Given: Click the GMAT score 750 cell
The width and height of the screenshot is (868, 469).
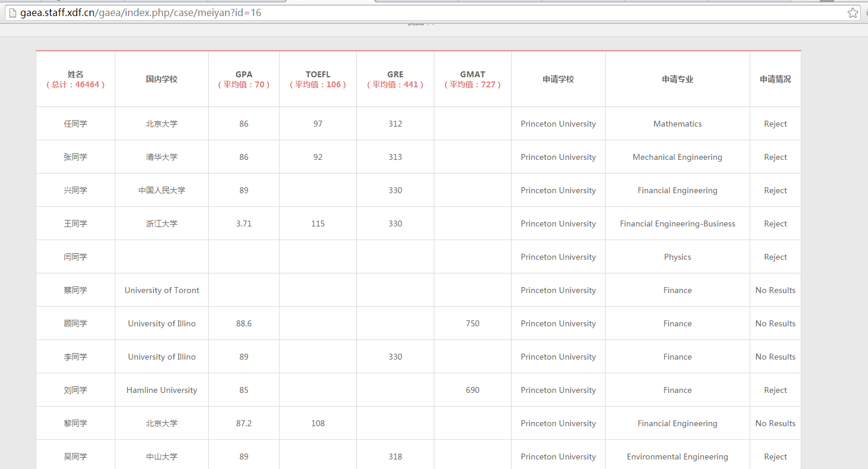Looking at the screenshot, I should coord(472,323).
